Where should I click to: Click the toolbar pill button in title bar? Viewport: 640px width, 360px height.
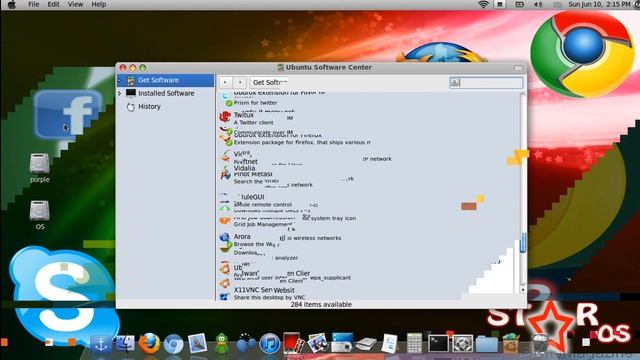click(518, 68)
